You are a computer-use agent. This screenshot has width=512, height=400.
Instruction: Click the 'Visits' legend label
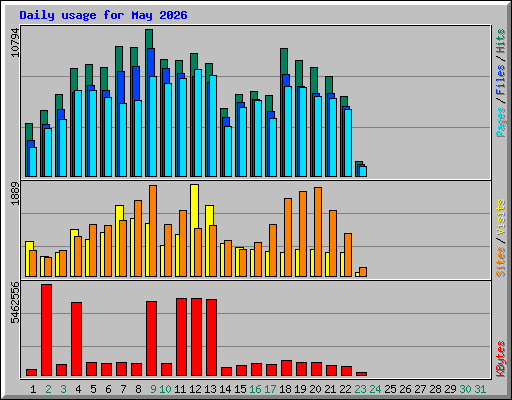[500, 217]
